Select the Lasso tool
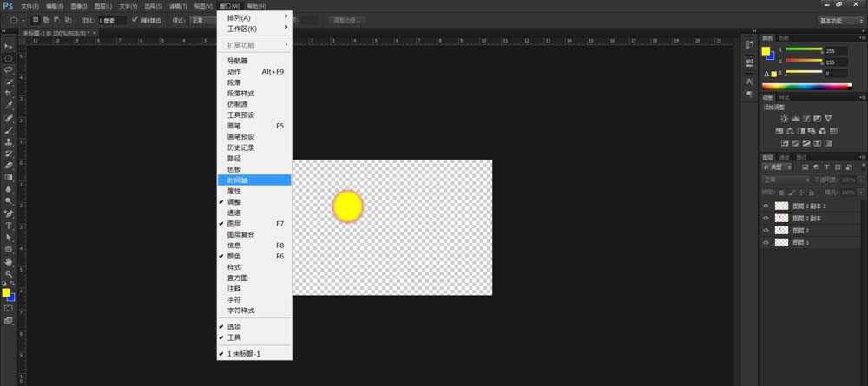868x386 pixels. [x=9, y=69]
